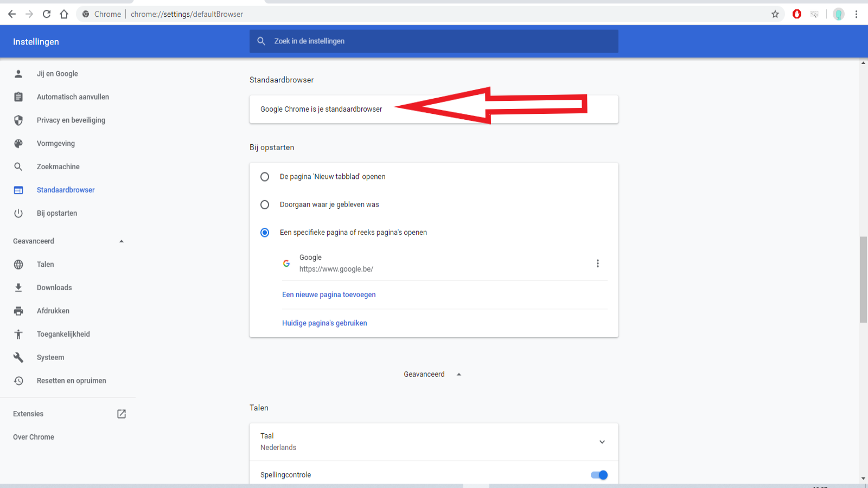Open Systeem settings in the sidebar
The width and height of the screenshot is (868, 488).
tap(50, 358)
